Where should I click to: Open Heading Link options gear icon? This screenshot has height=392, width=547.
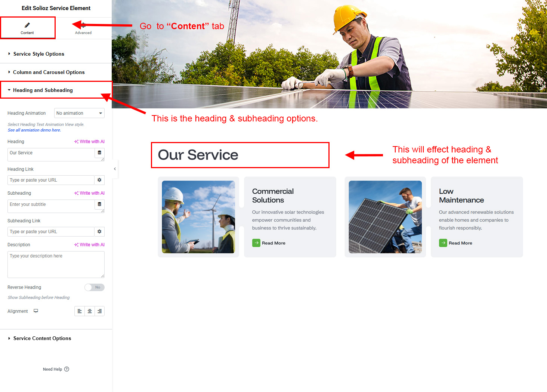99,180
